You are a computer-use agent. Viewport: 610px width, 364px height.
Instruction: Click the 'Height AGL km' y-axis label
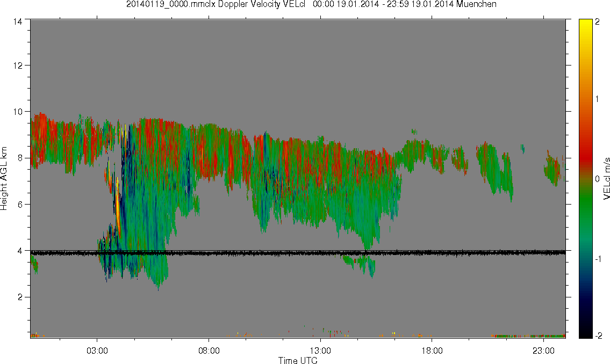4,179
